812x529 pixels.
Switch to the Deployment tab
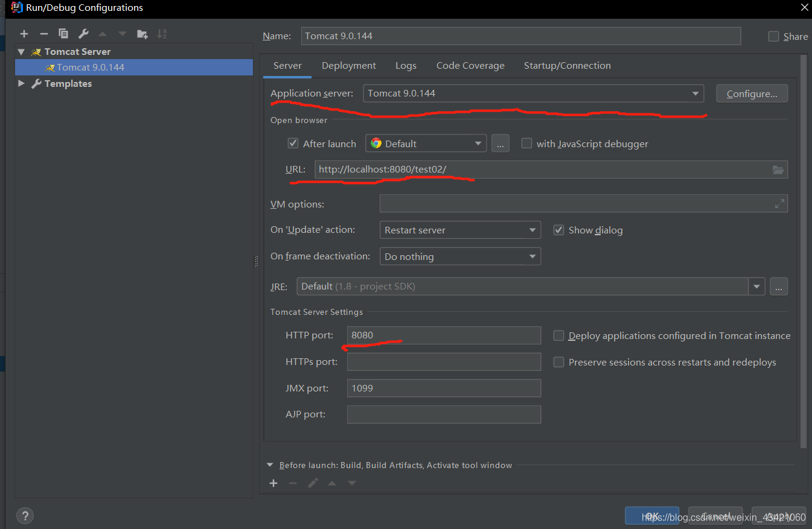coord(349,66)
